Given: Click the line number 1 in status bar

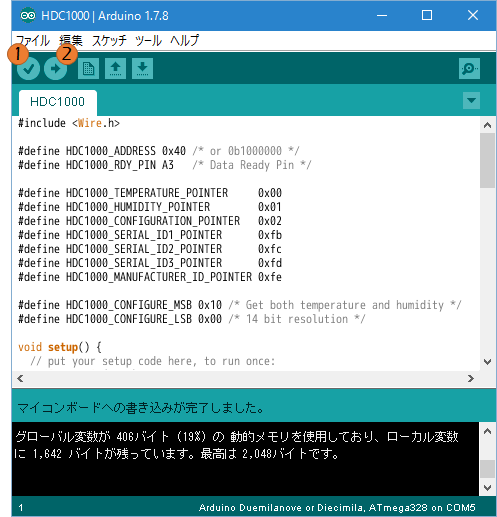Looking at the screenshot, I should click(21, 508).
